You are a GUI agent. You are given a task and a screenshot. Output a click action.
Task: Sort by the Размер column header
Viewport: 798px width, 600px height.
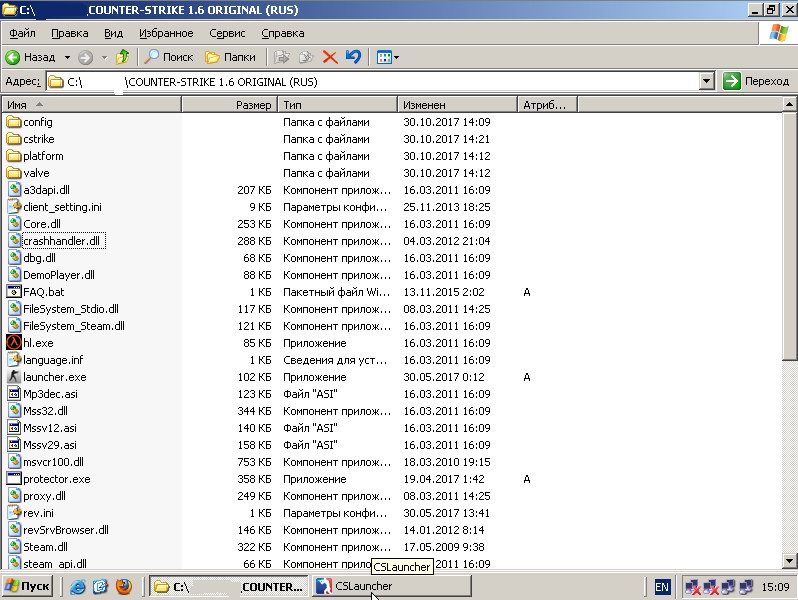[230, 105]
